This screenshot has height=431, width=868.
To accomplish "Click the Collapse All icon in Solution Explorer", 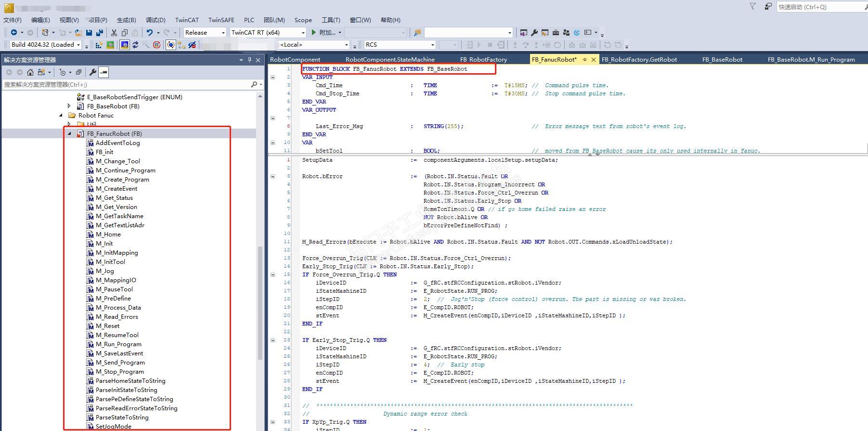I will (x=78, y=72).
